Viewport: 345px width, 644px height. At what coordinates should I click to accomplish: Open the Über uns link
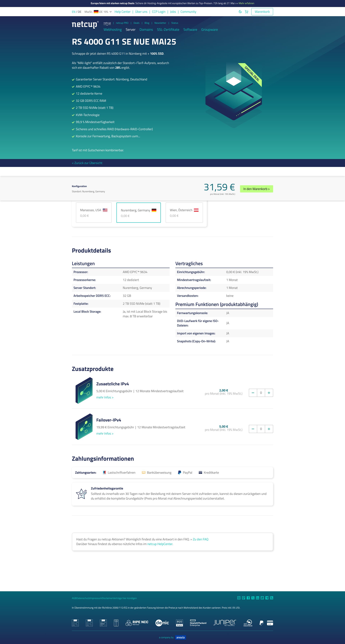141,12
